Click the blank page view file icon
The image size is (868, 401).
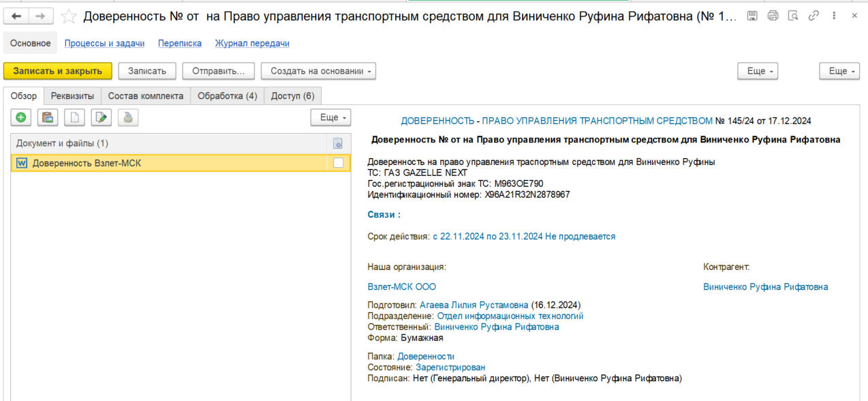click(x=74, y=117)
